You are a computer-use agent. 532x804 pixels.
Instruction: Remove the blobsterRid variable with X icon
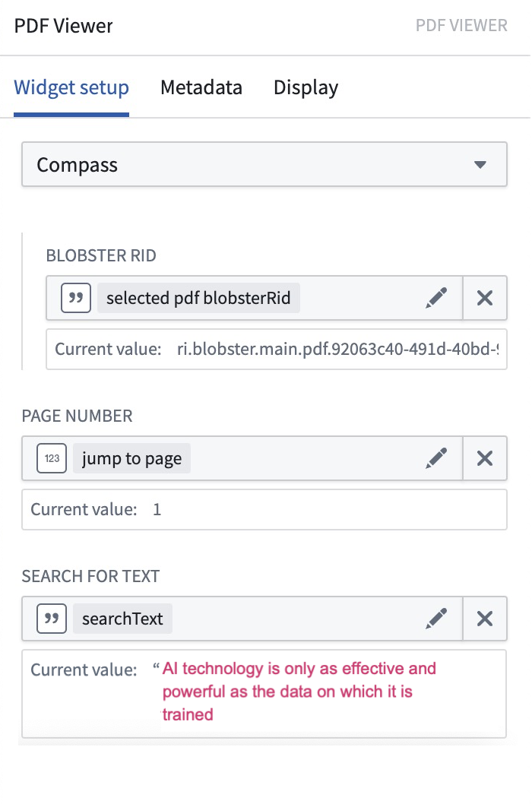tap(485, 298)
